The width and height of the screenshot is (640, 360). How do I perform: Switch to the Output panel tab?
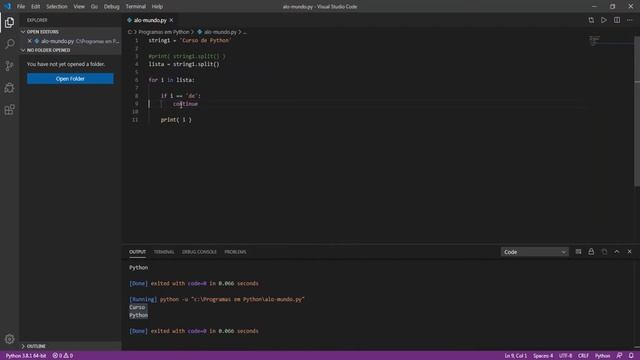coord(137,252)
